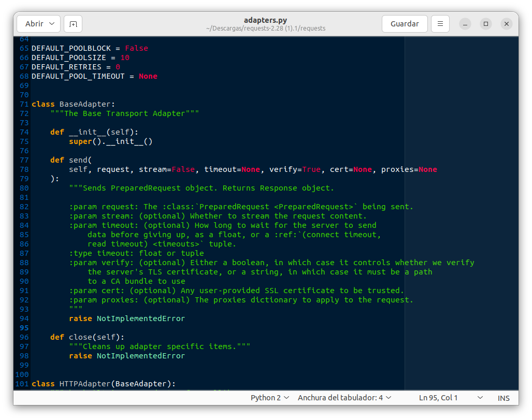Toggle the INS insert mode indicator
The image size is (532, 420).
pos(504,398)
